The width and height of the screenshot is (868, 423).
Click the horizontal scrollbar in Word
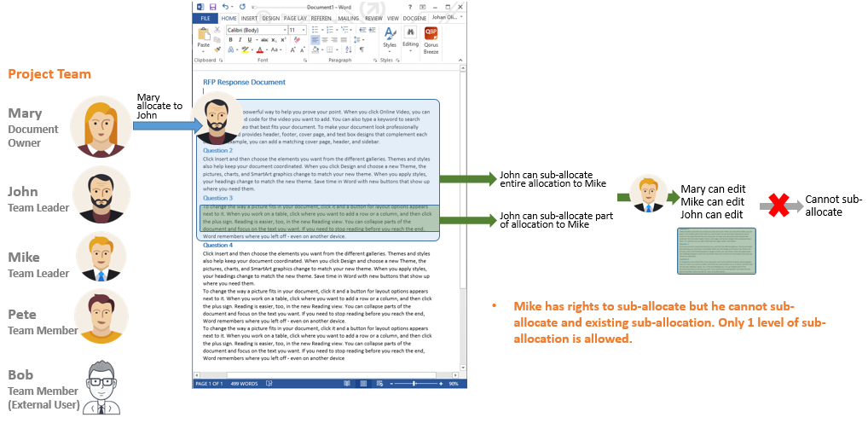[327, 375]
